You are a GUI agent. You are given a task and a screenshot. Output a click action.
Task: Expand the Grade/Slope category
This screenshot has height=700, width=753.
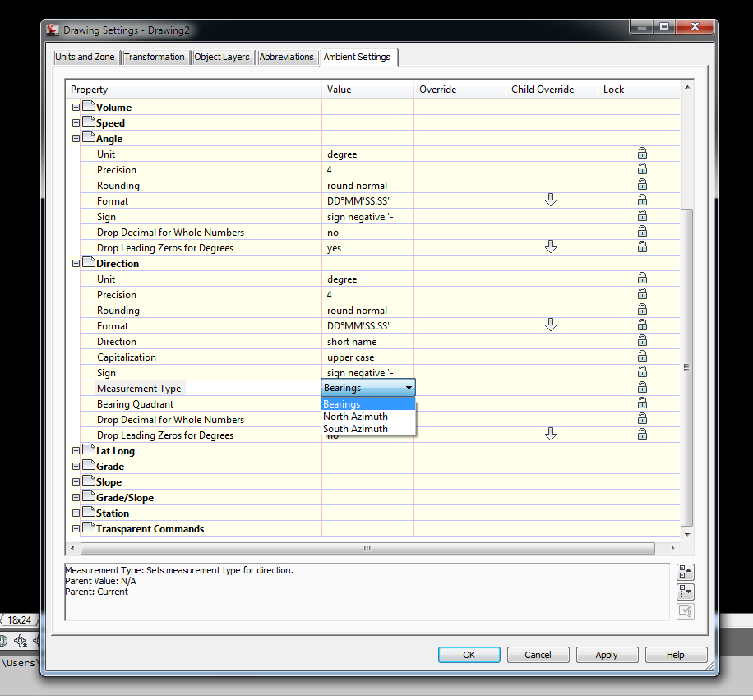click(x=76, y=497)
